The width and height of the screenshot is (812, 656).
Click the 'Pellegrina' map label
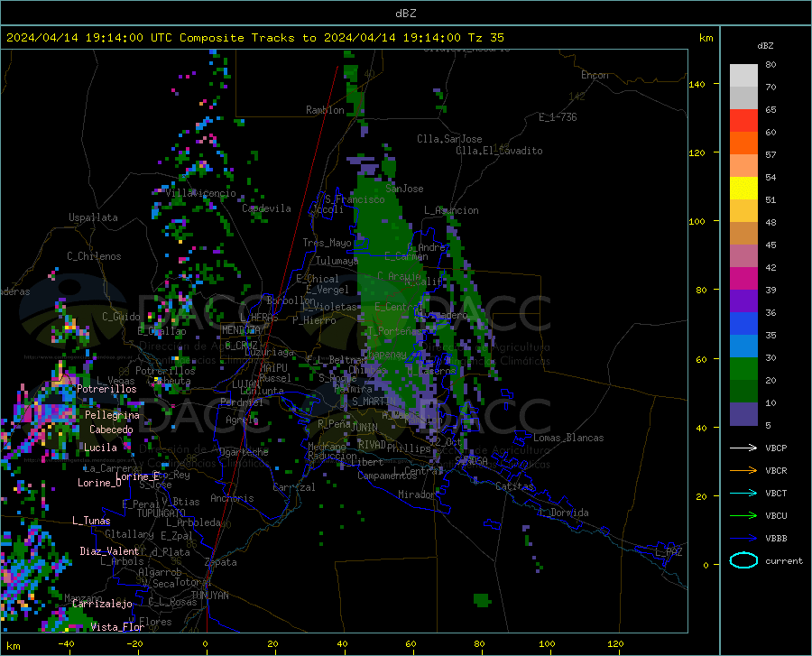(113, 415)
